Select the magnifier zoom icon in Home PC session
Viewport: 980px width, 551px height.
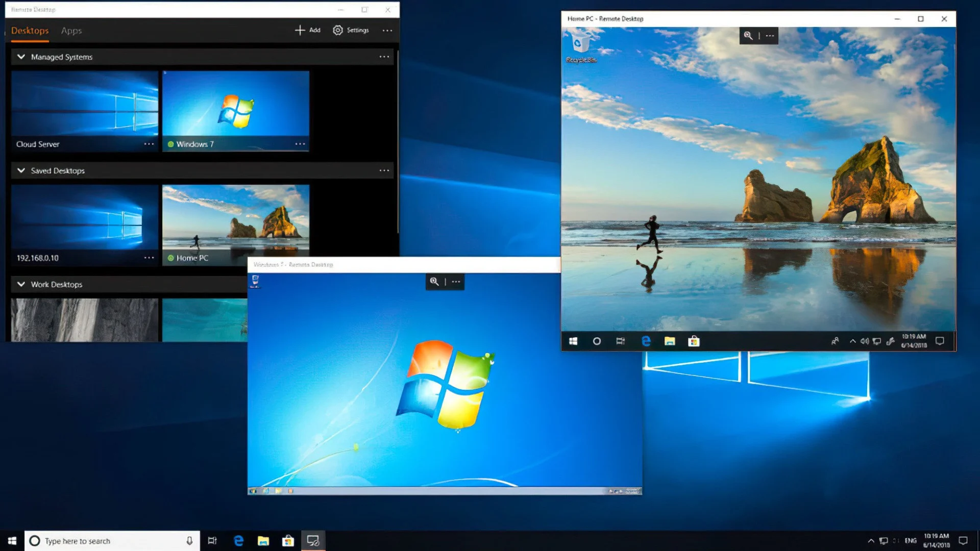click(x=748, y=36)
